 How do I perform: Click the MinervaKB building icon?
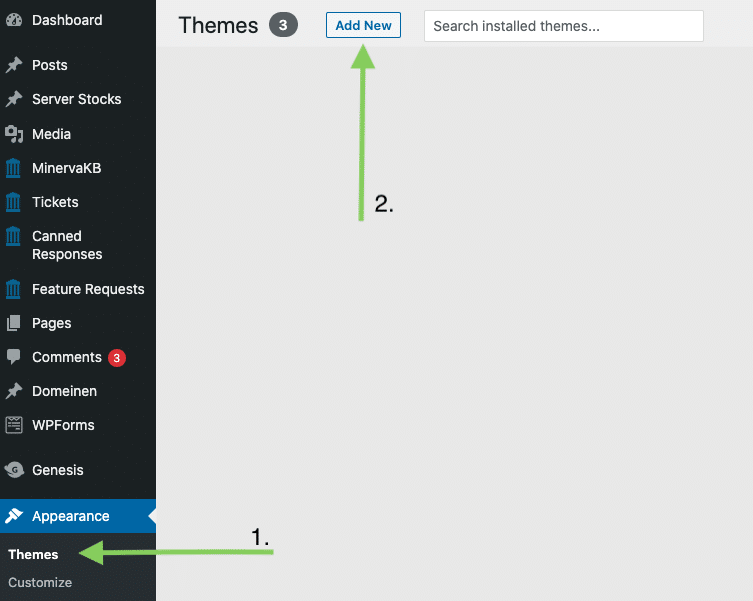(14, 168)
